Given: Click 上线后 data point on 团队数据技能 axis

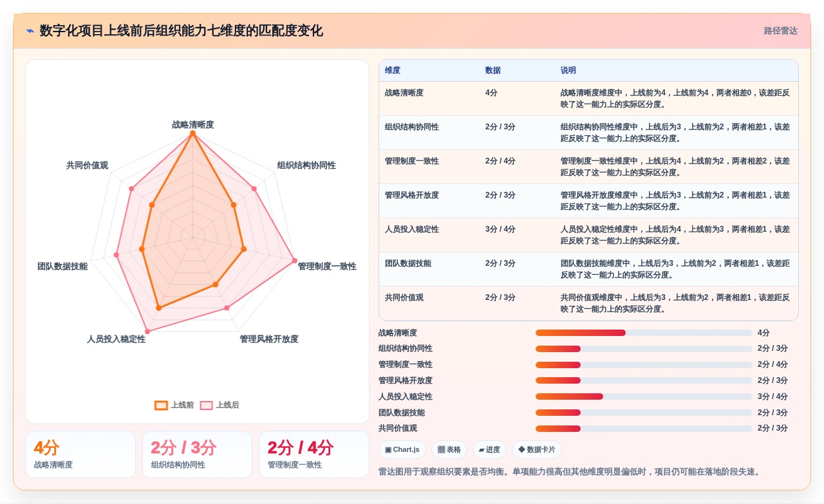Looking at the screenshot, I should click(117, 255).
